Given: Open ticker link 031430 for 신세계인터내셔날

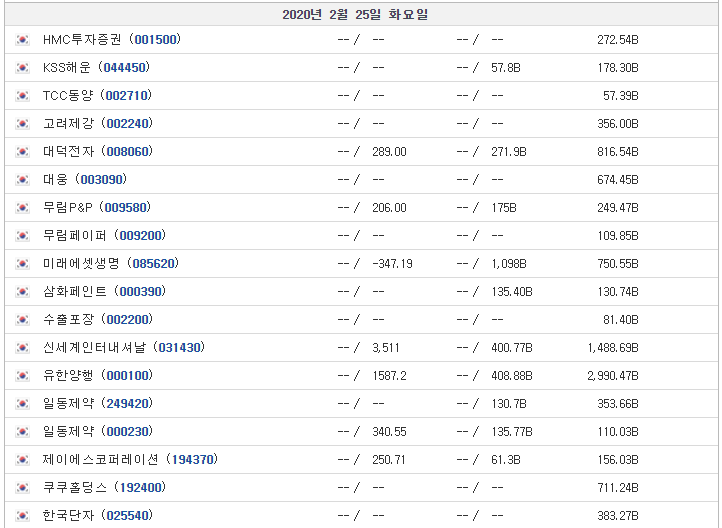Looking at the screenshot, I should 180,348.
